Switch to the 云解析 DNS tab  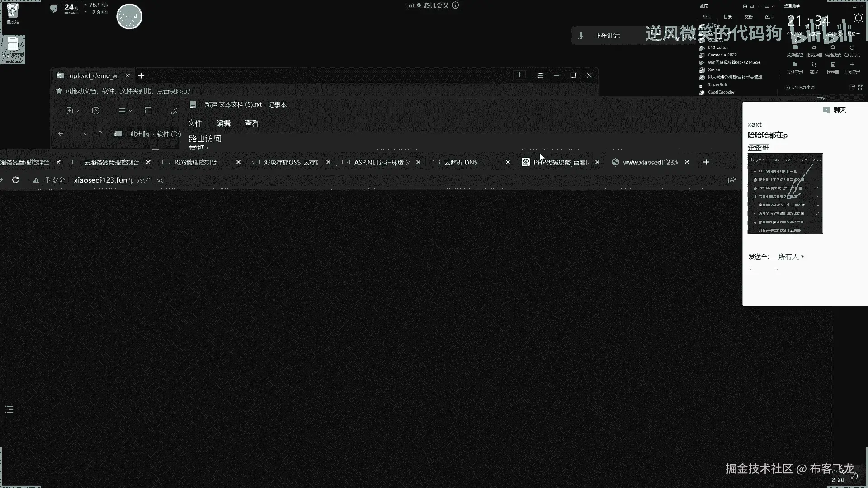coord(461,162)
